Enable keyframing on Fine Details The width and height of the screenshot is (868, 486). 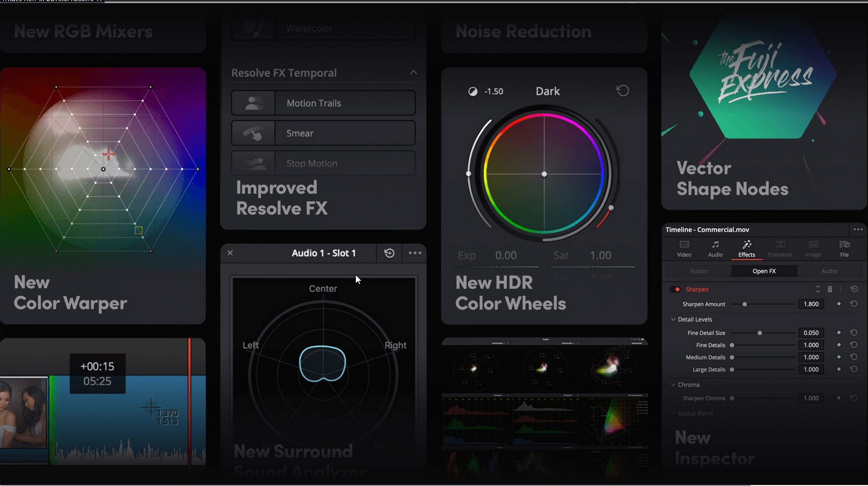click(x=839, y=345)
